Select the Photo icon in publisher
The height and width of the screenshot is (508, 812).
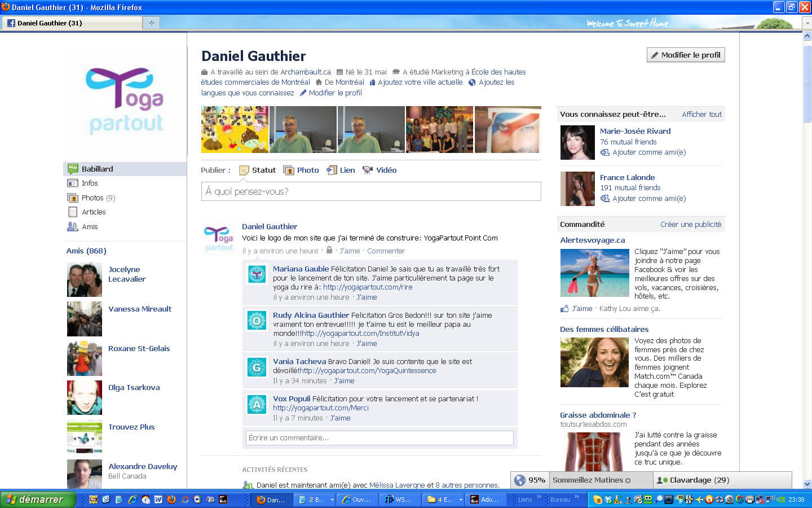(x=289, y=170)
